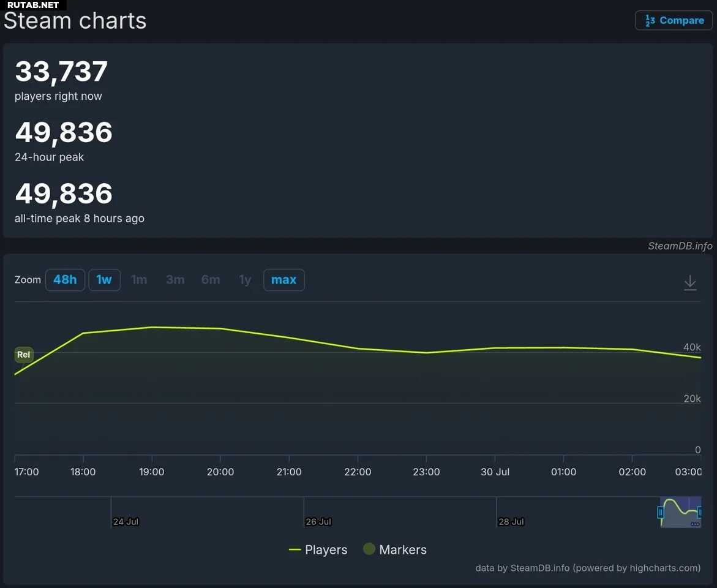Viewport: 717px width, 588px height.
Task: Choose the 3m zoom option
Action: tap(175, 279)
